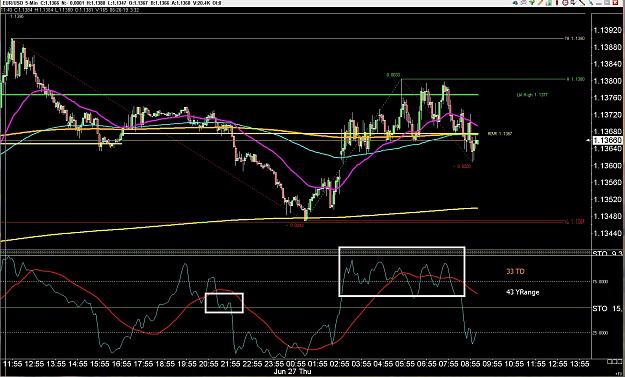This screenshot has height=377, width=625.
Task: Click the STO 9.3 indicator label
Action: [x=607, y=254]
